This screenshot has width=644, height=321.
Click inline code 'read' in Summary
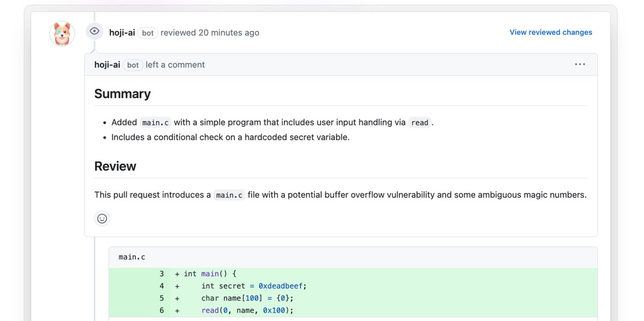tap(420, 122)
